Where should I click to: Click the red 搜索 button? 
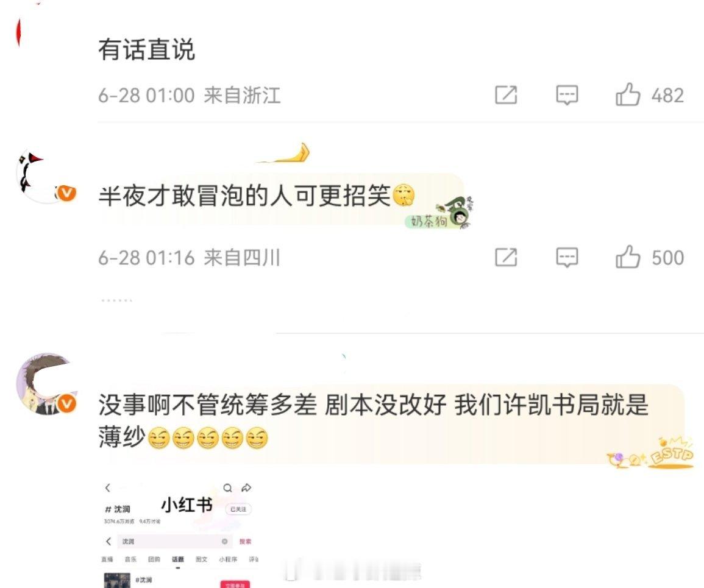point(245,541)
